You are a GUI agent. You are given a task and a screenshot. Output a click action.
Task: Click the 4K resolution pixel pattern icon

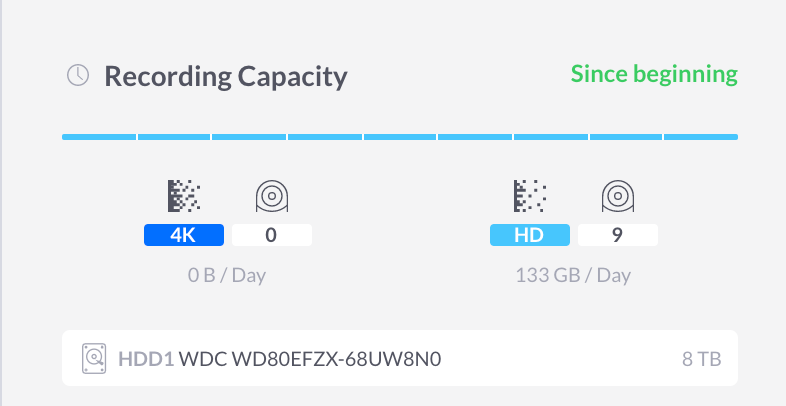(183, 196)
